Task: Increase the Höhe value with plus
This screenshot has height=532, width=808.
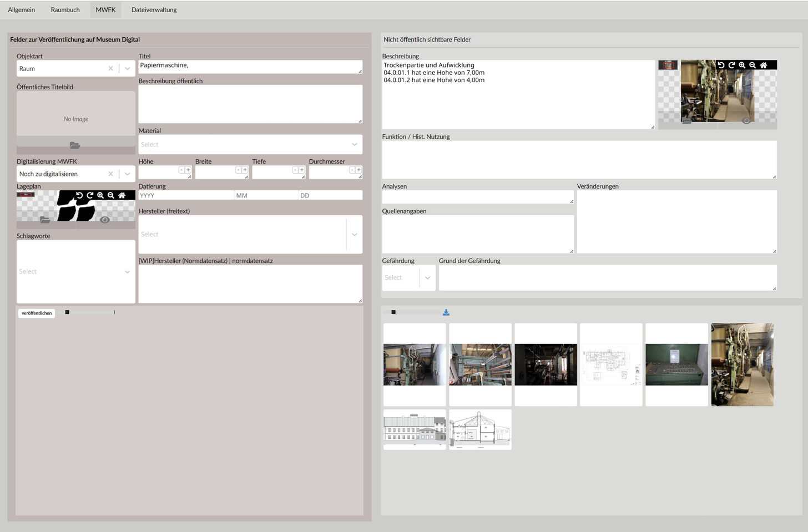Action: [188, 170]
